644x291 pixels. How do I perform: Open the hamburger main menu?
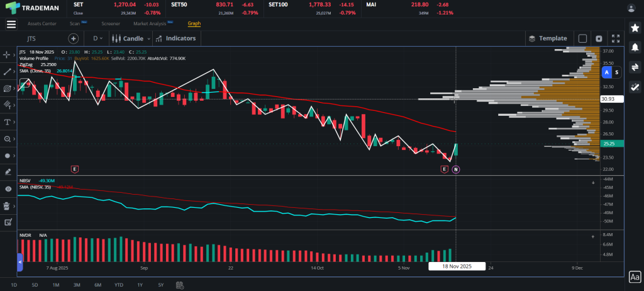point(11,24)
